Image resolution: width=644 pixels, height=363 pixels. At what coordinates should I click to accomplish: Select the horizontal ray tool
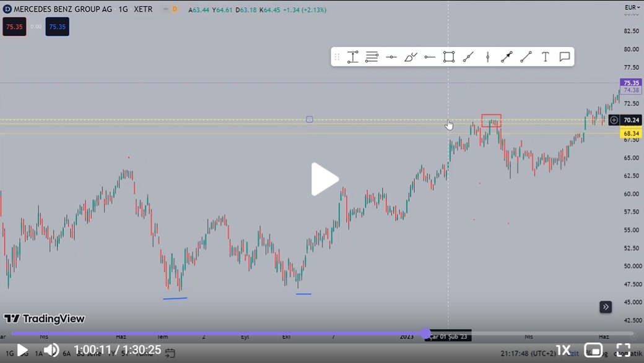430,57
